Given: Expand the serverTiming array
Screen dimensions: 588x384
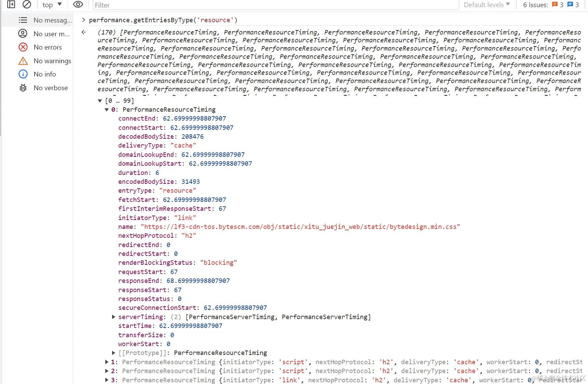Looking at the screenshot, I should 113,317.
